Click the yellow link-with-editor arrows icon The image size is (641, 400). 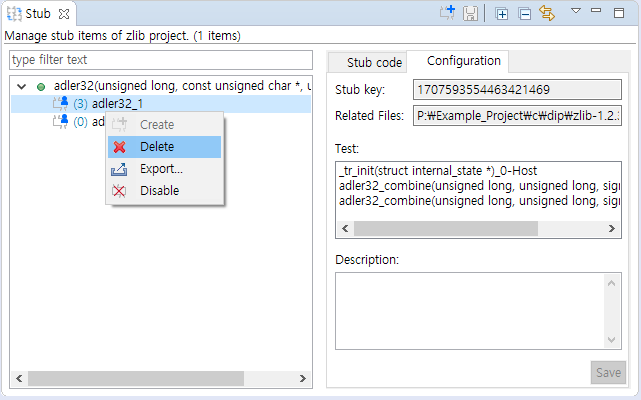tap(547, 13)
